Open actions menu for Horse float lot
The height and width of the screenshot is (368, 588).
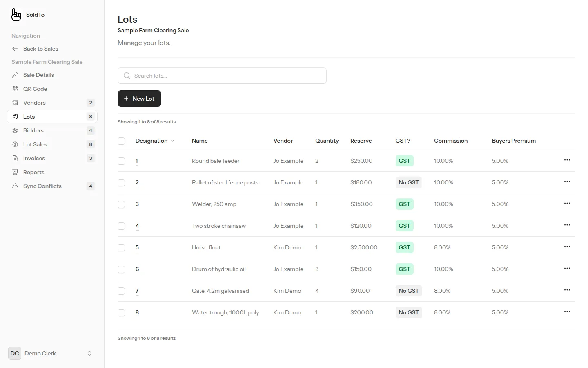[567, 247]
